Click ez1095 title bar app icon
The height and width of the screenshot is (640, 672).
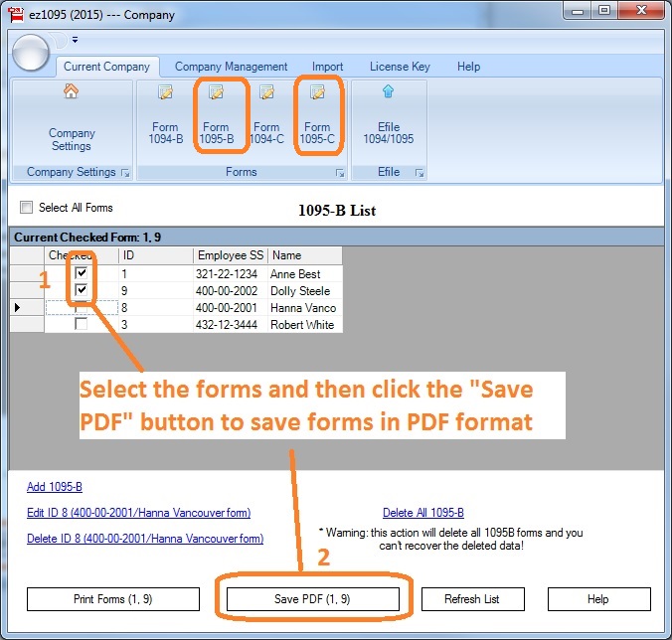pyautogui.click(x=16, y=14)
